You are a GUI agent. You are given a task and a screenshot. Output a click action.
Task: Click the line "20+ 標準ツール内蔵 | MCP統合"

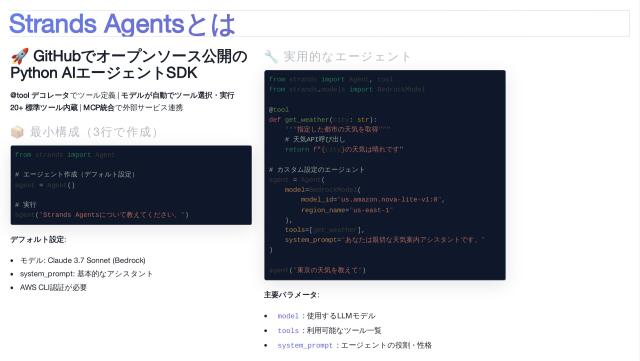point(96,108)
